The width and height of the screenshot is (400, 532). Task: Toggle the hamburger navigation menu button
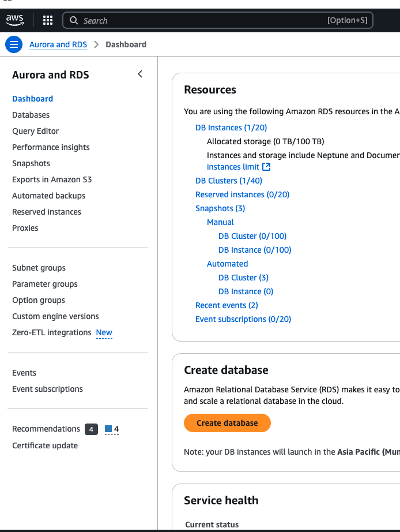[x=14, y=44]
